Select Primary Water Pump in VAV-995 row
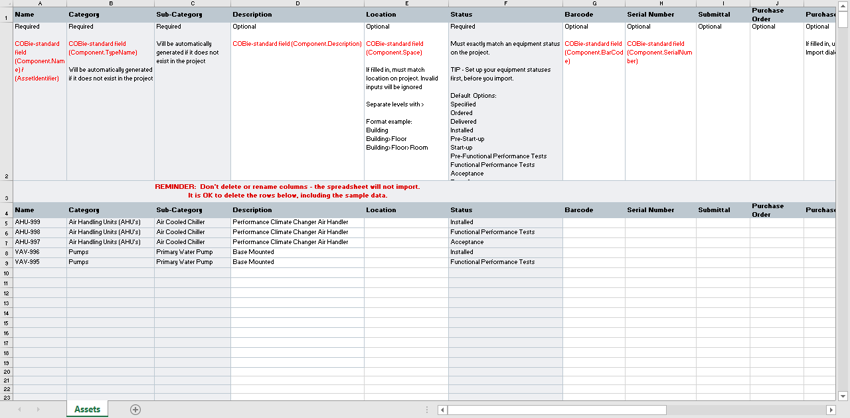The height and width of the screenshot is (418, 850). tap(192, 262)
